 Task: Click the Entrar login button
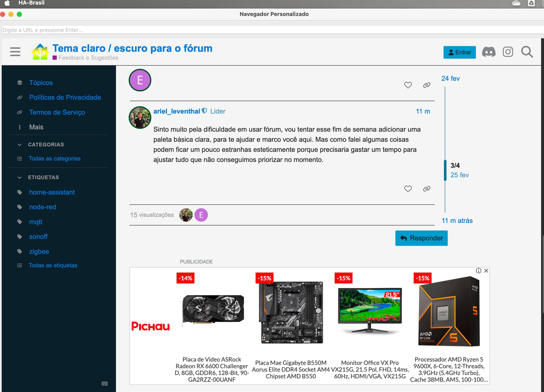point(459,52)
